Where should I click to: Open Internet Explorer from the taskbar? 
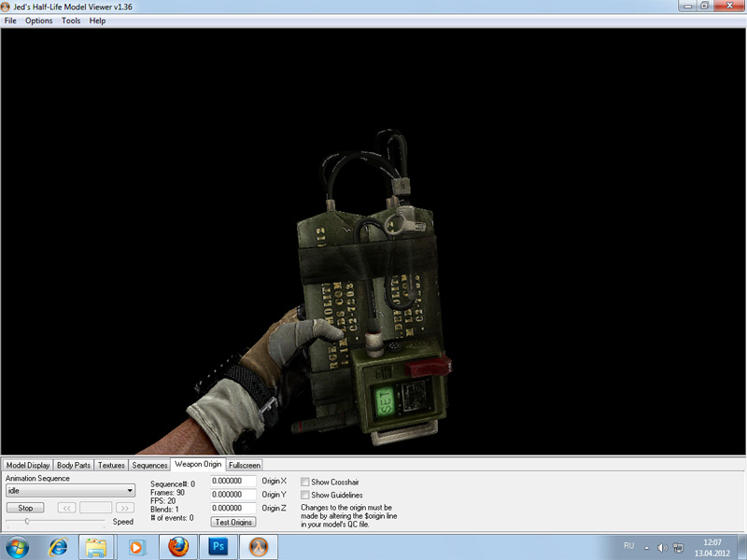(59, 546)
